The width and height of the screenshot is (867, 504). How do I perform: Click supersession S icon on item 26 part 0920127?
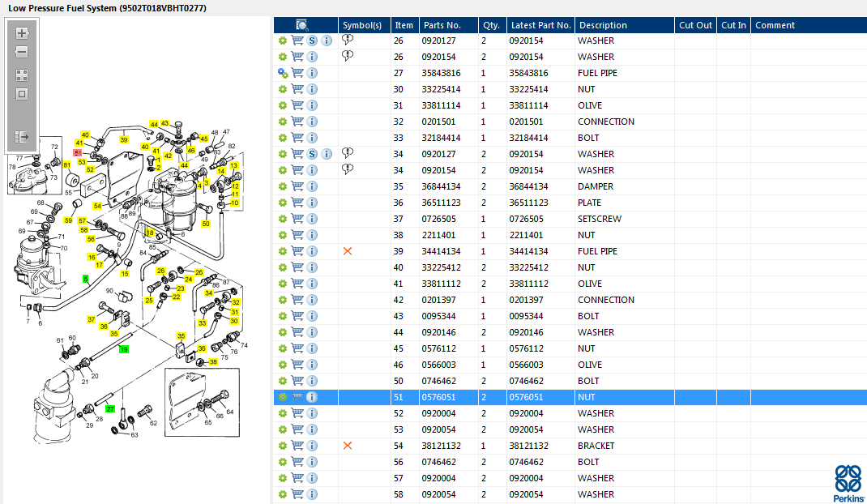pos(312,41)
